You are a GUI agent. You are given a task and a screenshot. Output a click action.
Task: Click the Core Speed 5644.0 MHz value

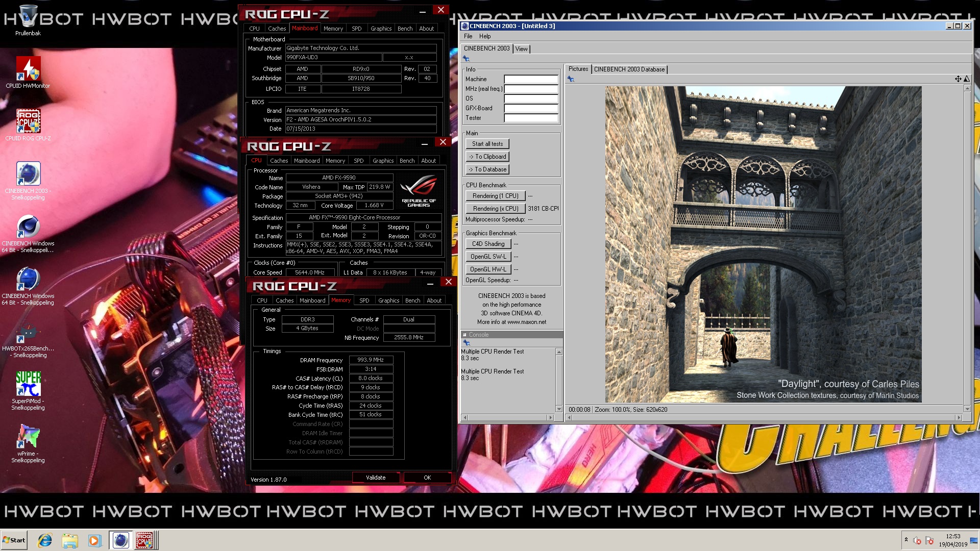(x=309, y=272)
